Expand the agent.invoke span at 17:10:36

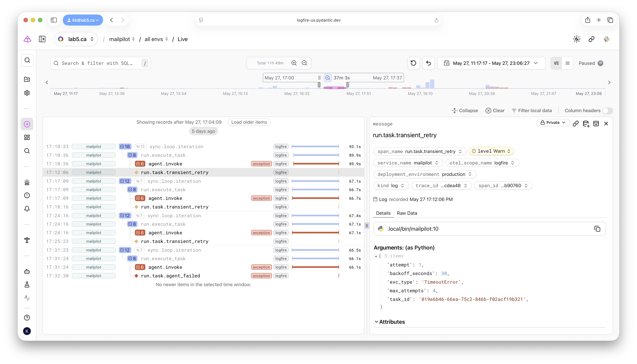[140, 164]
